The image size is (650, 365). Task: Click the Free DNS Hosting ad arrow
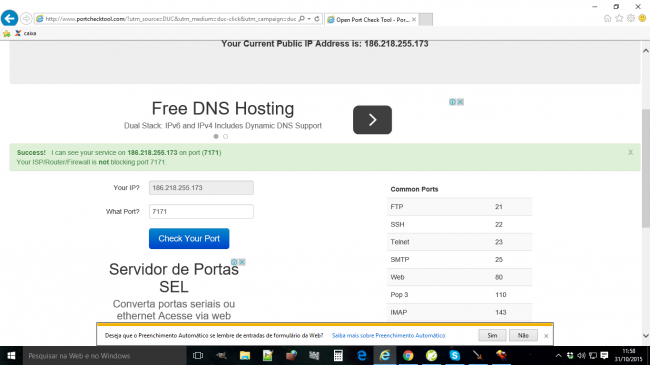click(372, 120)
